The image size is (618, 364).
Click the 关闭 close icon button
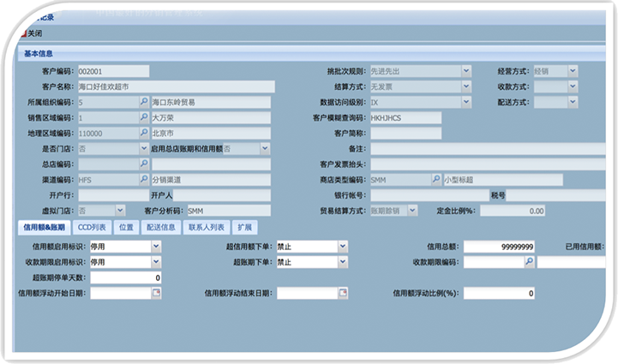point(22,33)
